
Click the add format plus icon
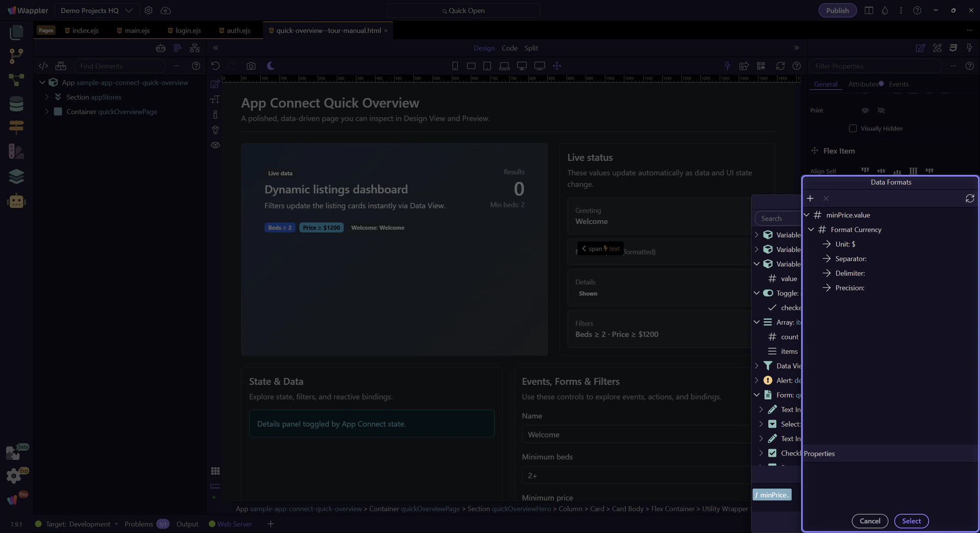[810, 199]
